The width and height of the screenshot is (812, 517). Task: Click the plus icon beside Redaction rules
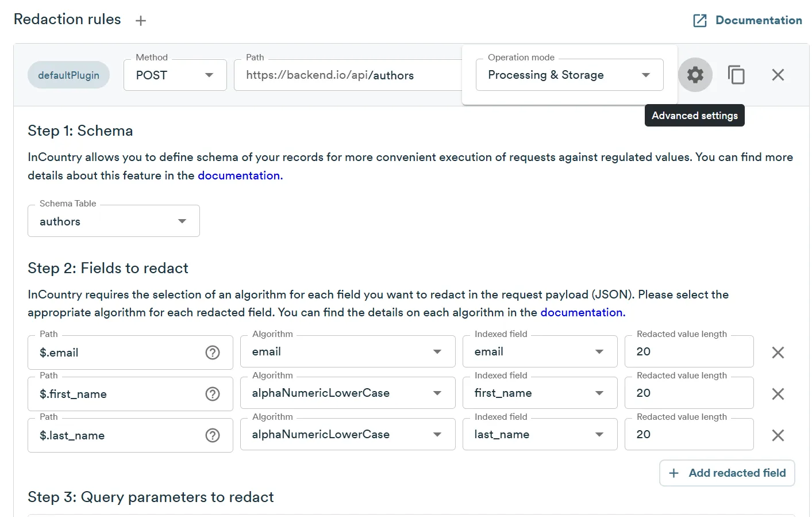[141, 21]
